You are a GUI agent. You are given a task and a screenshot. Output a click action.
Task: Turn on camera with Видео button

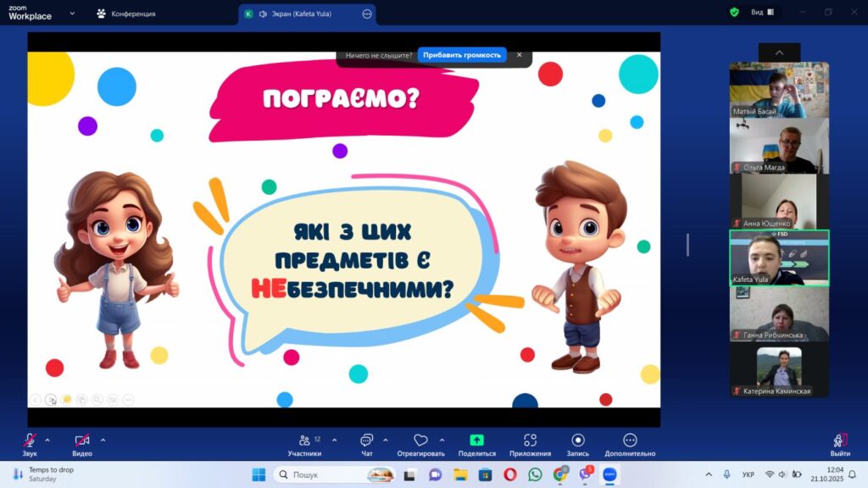point(82,441)
